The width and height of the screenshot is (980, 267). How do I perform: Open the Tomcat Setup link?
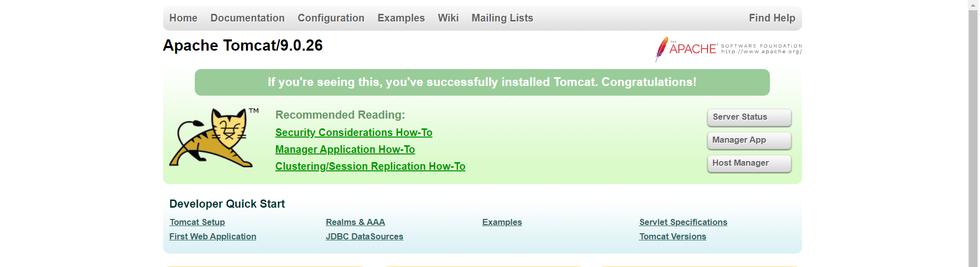197,222
